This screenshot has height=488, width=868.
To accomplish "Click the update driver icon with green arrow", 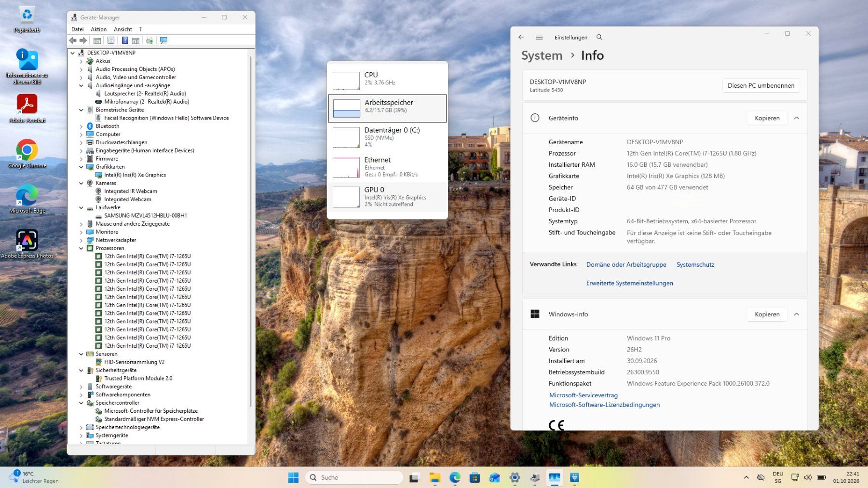I will tap(149, 41).
